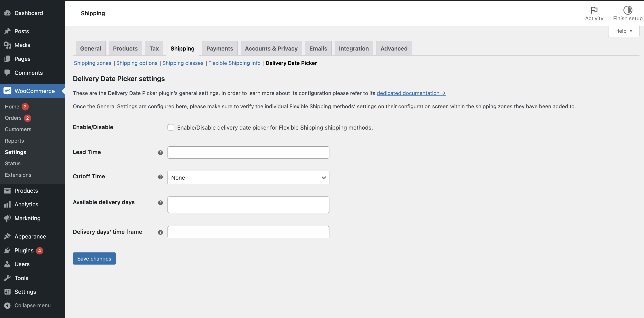Open the Plugins menu icon in sidebar
The width and height of the screenshot is (644, 318).
click(x=7, y=250)
